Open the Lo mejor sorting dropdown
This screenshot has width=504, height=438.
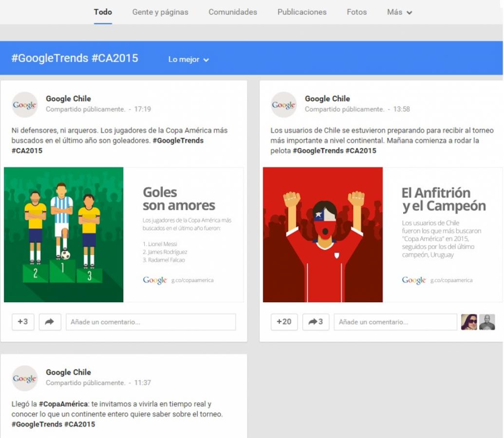188,59
